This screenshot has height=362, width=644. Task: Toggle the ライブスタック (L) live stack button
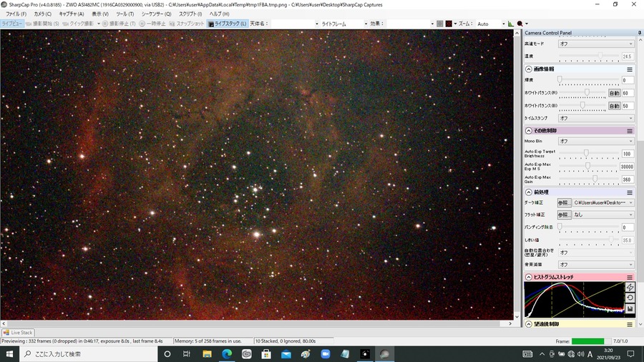click(227, 24)
